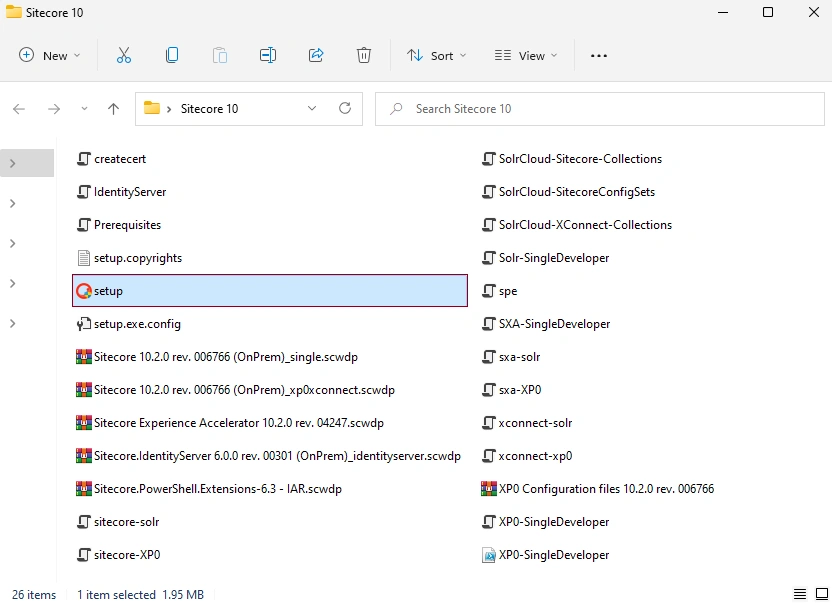Open recent locations dropdown arrow
The width and height of the screenshot is (832, 603).
pos(84,109)
